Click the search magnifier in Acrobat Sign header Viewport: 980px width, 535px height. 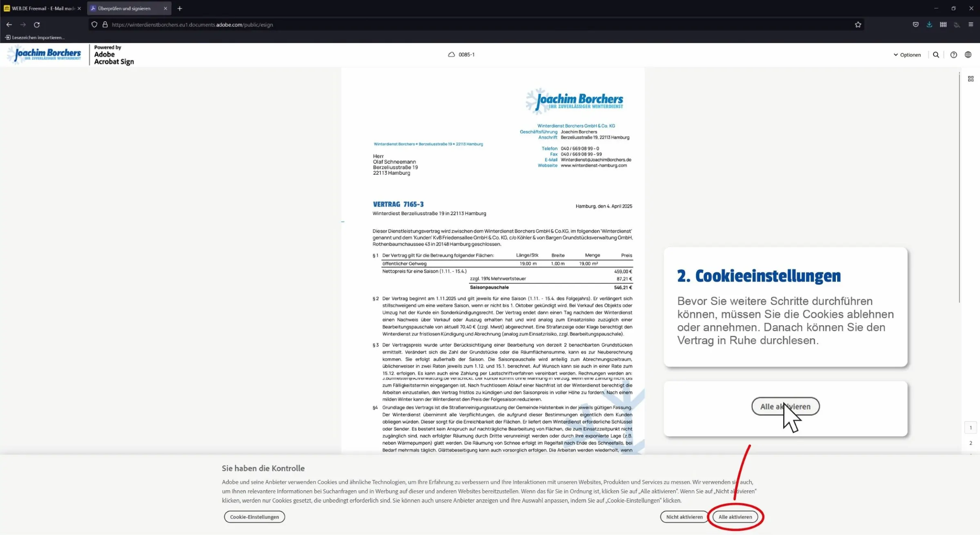(x=936, y=55)
